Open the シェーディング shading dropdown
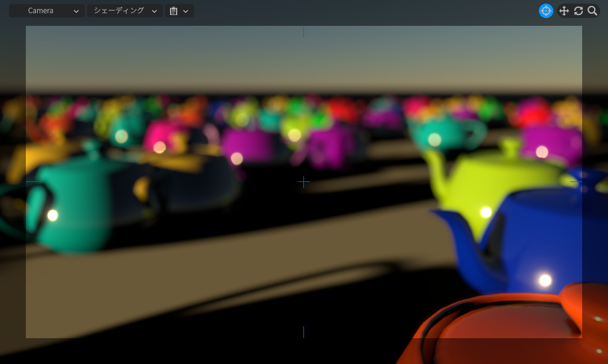The image size is (608, 364). [125, 11]
